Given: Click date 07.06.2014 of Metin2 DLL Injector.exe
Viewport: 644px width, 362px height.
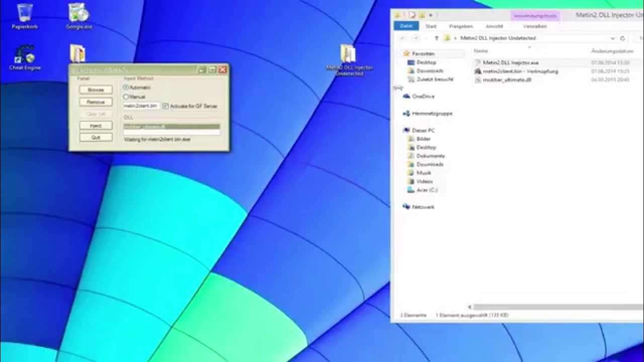Looking at the screenshot, I should [x=611, y=63].
